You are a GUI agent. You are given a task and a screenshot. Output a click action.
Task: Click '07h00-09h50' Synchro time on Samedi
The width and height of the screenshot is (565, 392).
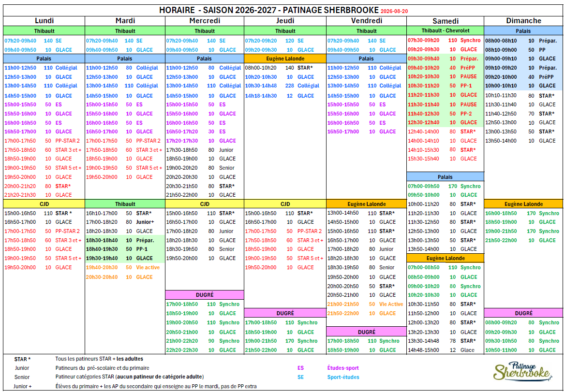pos(424,186)
